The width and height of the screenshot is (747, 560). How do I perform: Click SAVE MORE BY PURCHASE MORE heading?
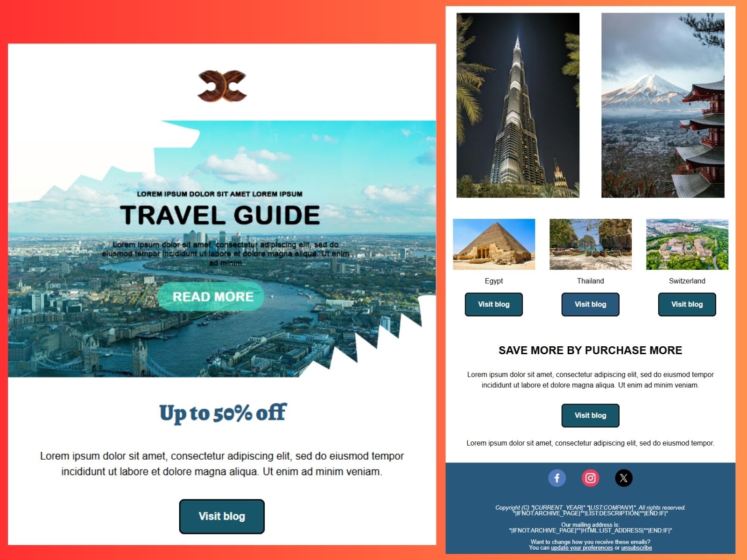[590, 350]
